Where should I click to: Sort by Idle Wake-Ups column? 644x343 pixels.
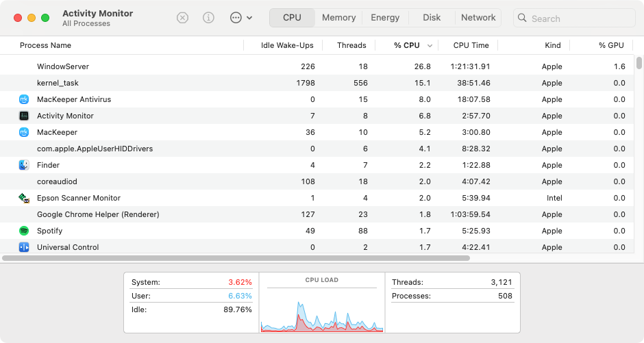pos(287,45)
